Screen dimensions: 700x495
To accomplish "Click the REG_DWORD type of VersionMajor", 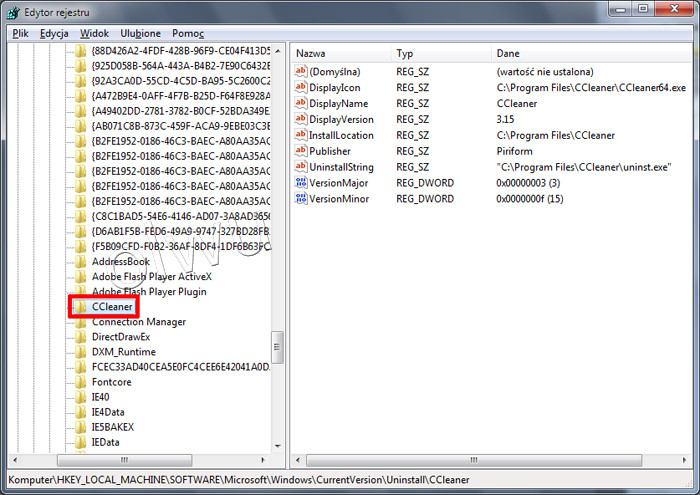I will point(425,183).
